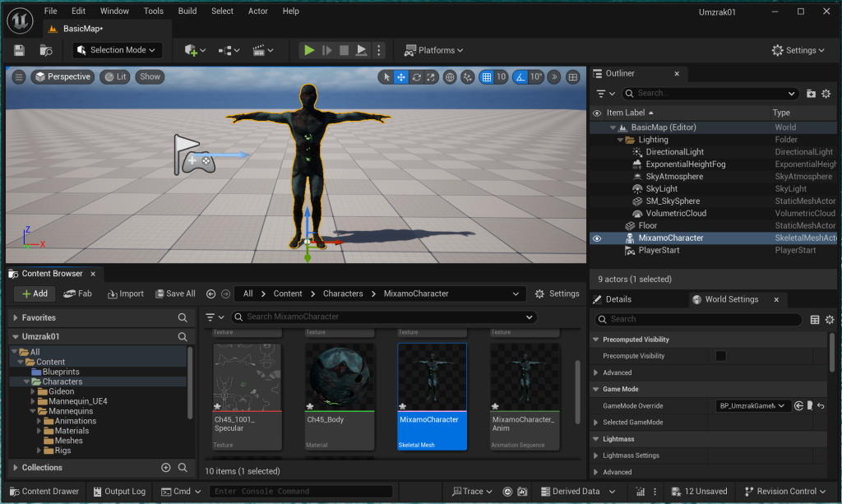This screenshot has height=504, width=842.
Task: Click the Import button in Content Browser
Action: click(126, 294)
